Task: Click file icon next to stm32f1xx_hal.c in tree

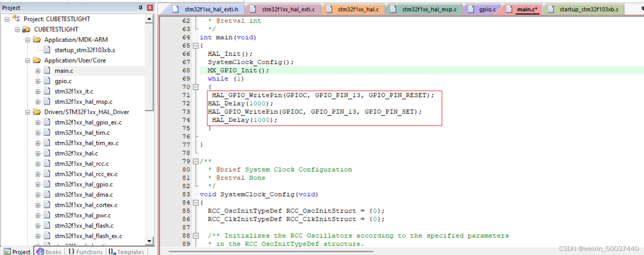Action: tap(47, 153)
